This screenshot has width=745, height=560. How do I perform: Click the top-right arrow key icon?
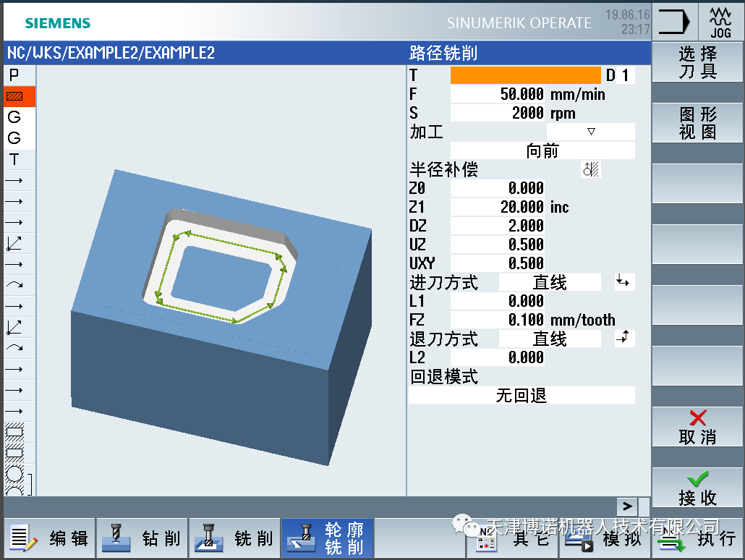click(673, 20)
